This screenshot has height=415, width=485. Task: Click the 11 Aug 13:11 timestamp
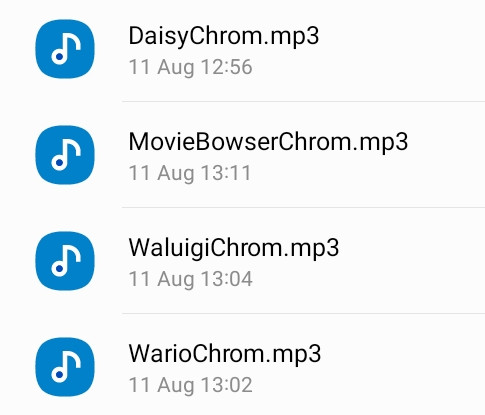tap(190, 174)
